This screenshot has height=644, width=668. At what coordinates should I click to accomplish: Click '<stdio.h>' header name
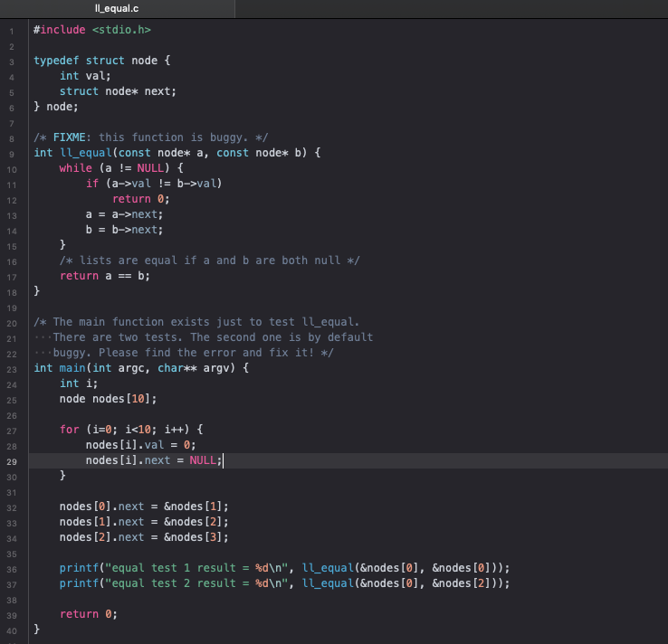[121, 30]
